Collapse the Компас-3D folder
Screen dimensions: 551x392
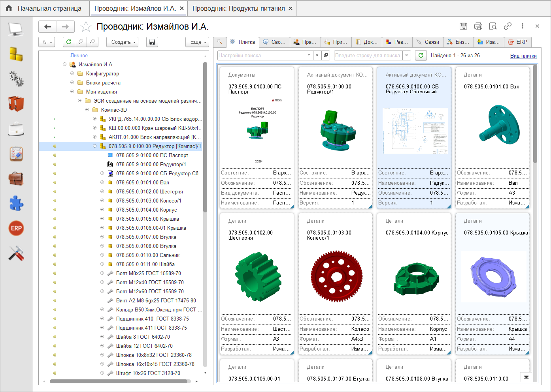tap(87, 109)
